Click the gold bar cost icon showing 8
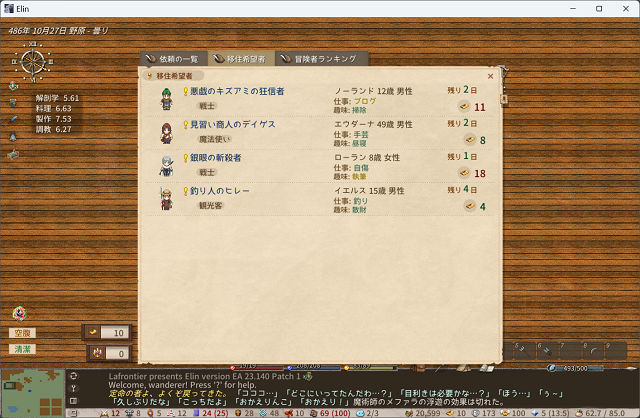Screen dimensions: 640x418 click(470, 140)
